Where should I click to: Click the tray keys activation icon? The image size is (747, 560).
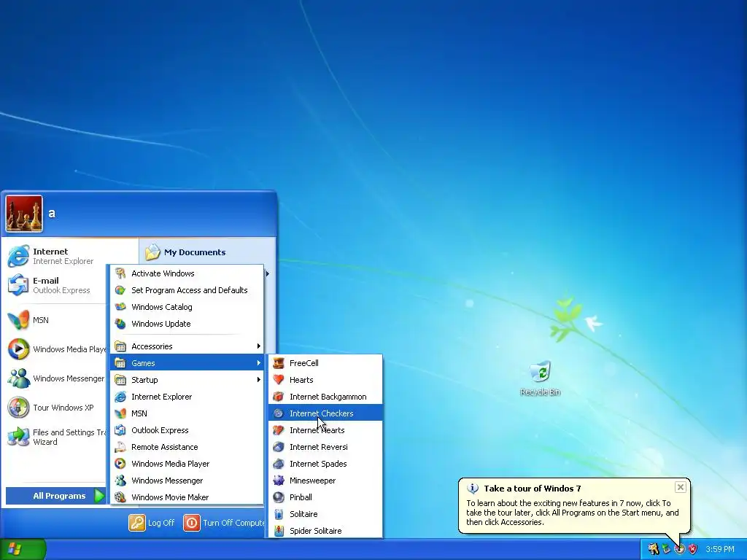pos(653,549)
